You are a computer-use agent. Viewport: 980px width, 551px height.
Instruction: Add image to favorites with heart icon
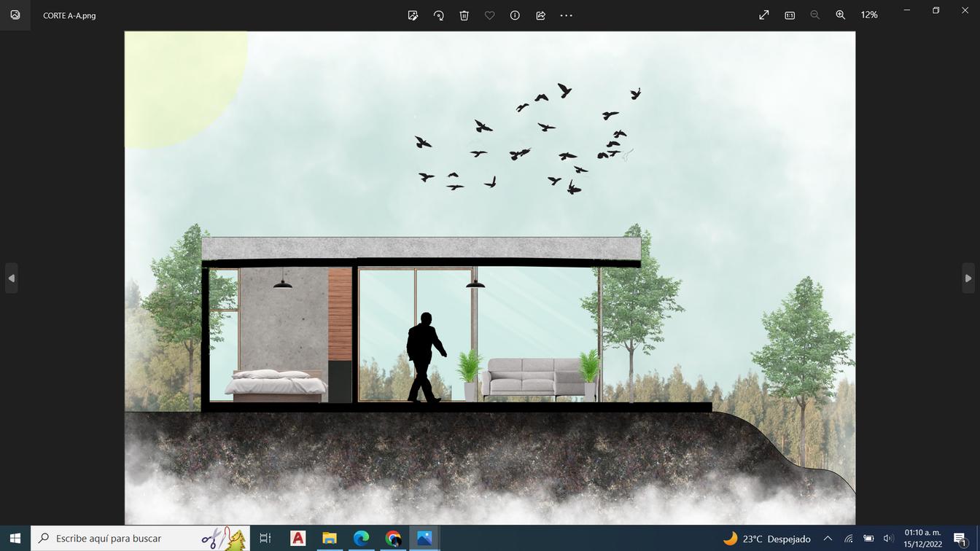click(x=489, y=15)
